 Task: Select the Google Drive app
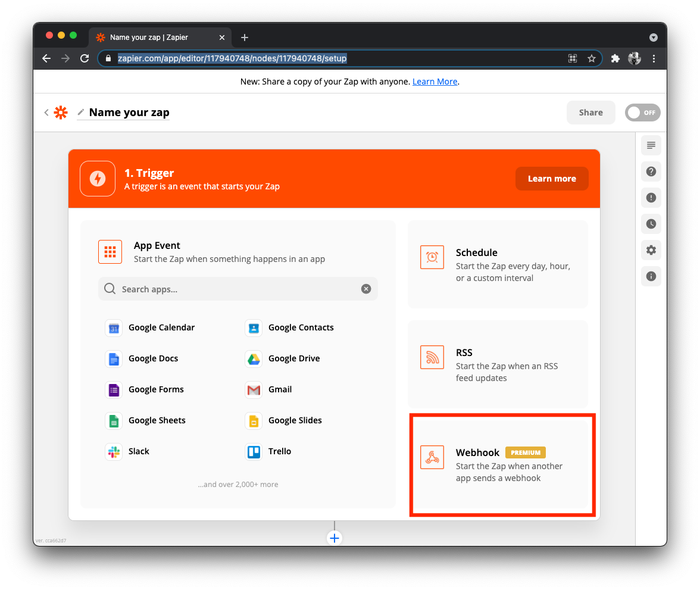point(283,358)
